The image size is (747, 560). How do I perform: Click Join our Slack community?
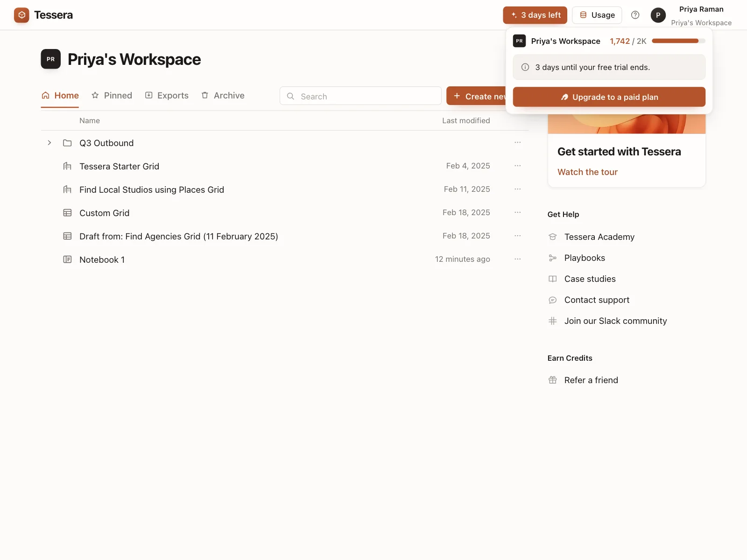click(x=616, y=321)
